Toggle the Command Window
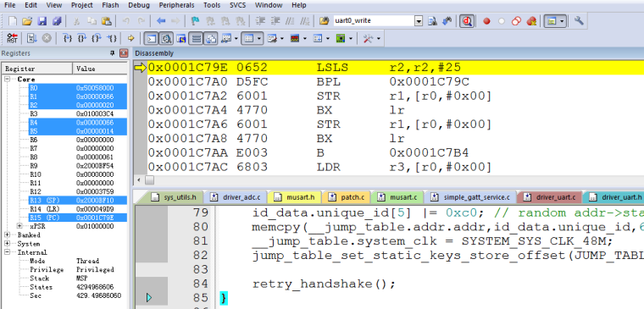The image size is (644, 309). click(152, 39)
